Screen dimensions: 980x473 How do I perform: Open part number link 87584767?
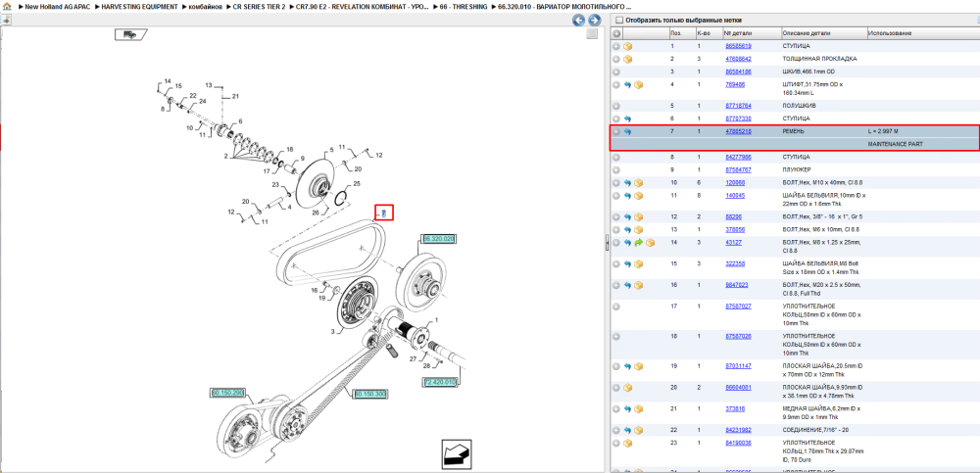click(x=738, y=170)
